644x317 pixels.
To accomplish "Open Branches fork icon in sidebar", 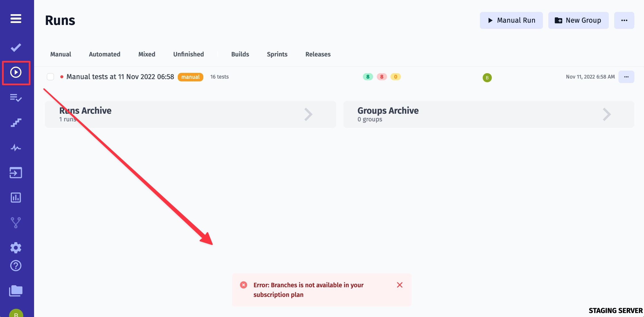I will click(x=16, y=223).
